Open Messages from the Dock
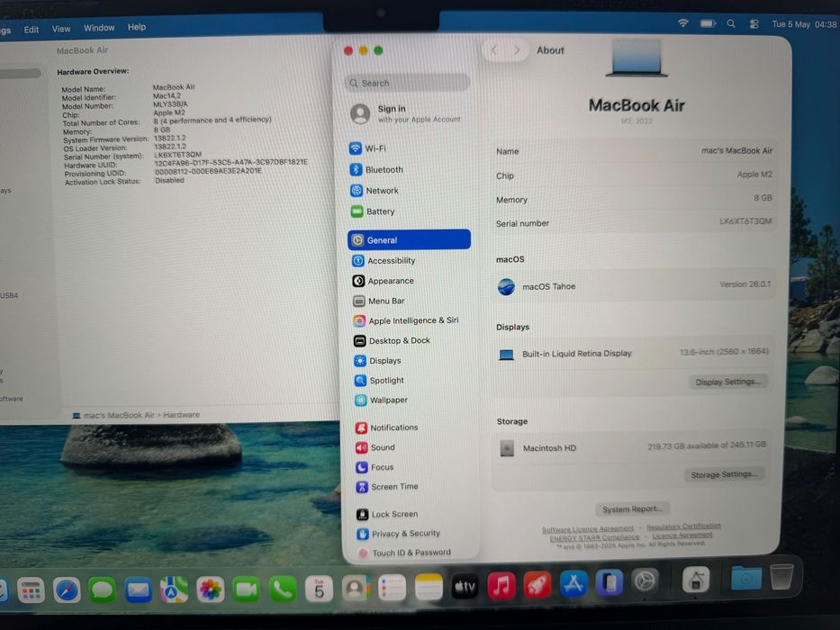The height and width of the screenshot is (630, 840). tap(103, 590)
